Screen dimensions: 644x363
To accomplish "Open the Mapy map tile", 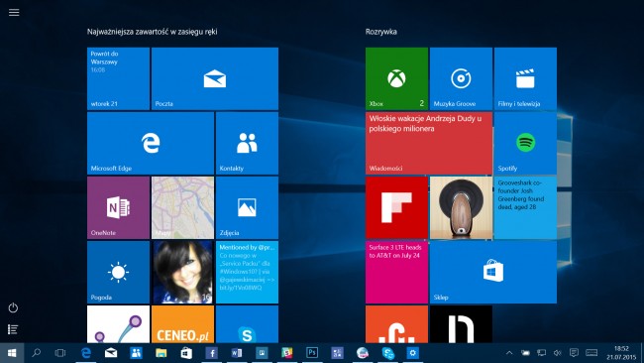I will click(x=182, y=207).
